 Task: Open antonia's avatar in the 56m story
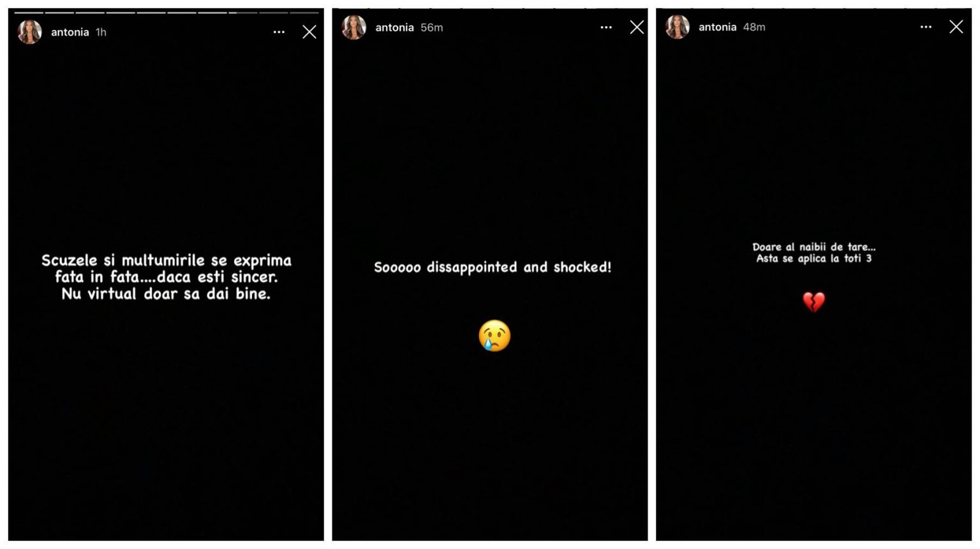click(353, 27)
